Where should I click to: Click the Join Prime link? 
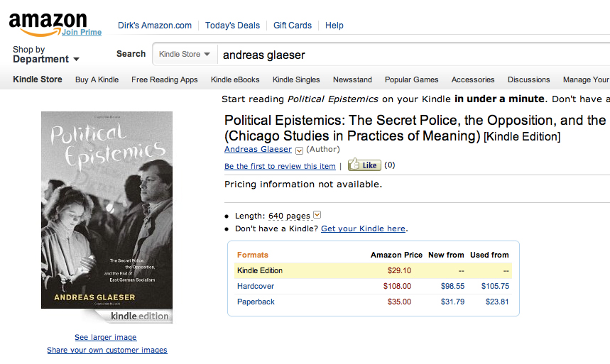point(81,32)
